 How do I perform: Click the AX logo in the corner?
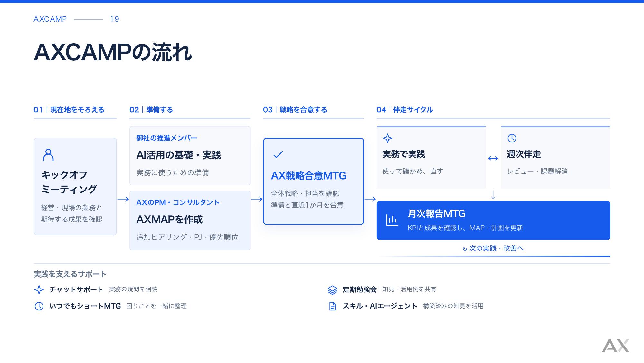[615, 346]
